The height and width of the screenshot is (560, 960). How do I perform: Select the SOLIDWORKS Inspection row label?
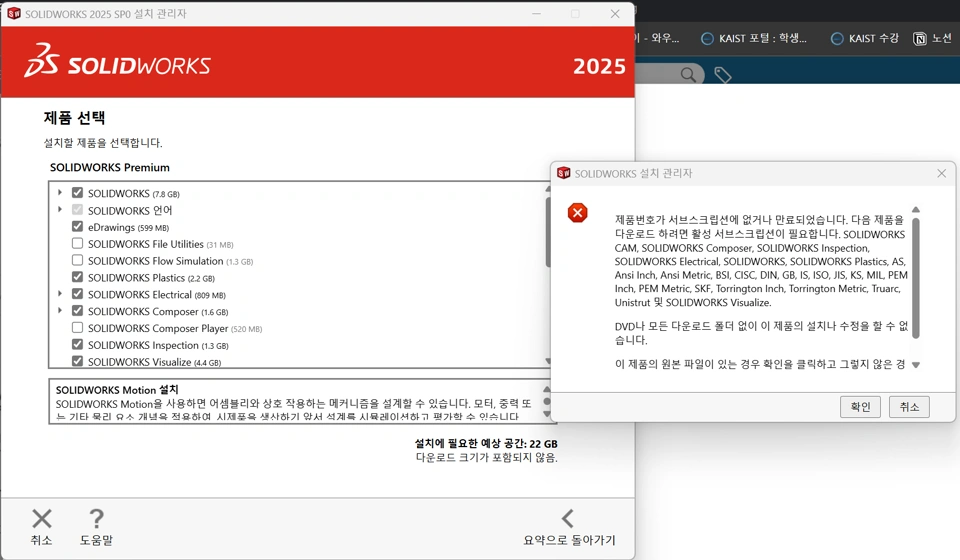[x=158, y=345]
